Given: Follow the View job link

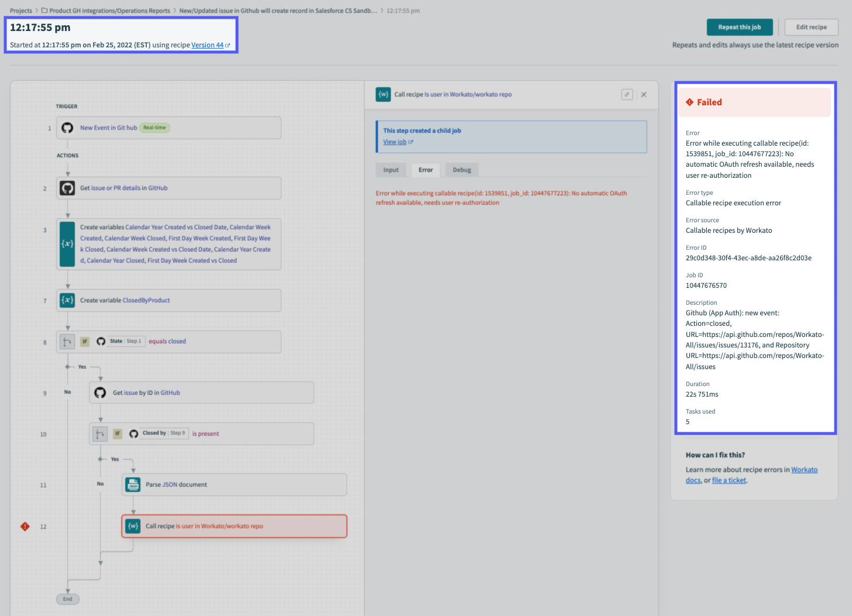Looking at the screenshot, I should click(x=395, y=142).
